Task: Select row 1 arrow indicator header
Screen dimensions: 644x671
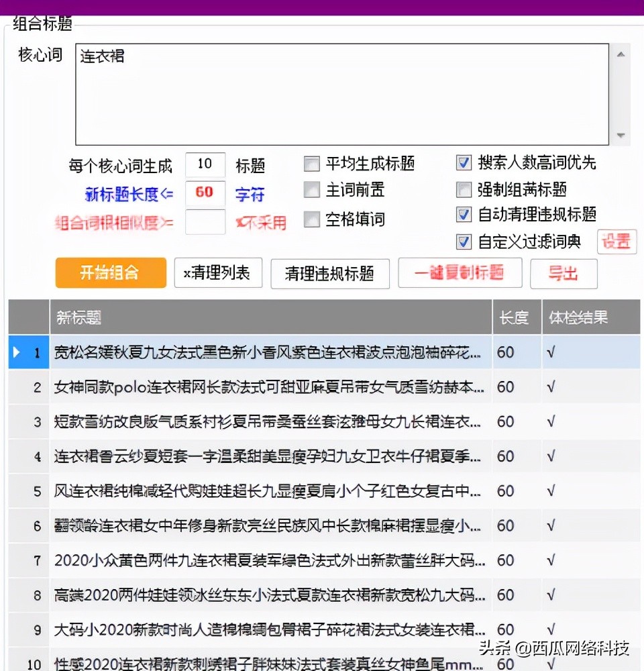Action: coord(29,352)
